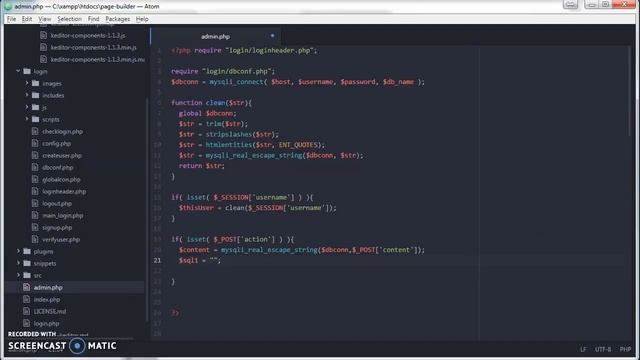640x360 pixels.
Task: Place cursor in 'function clean($str){' line
Action: click(211, 103)
